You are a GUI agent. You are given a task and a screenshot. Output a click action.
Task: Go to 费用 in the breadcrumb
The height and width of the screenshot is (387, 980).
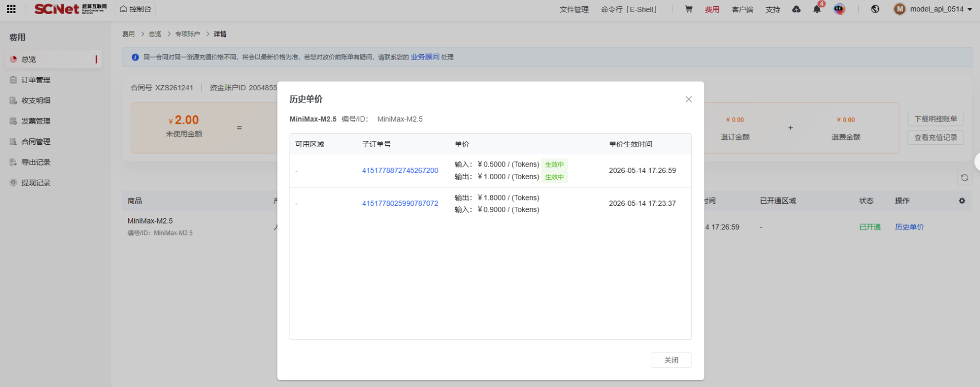click(x=129, y=34)
